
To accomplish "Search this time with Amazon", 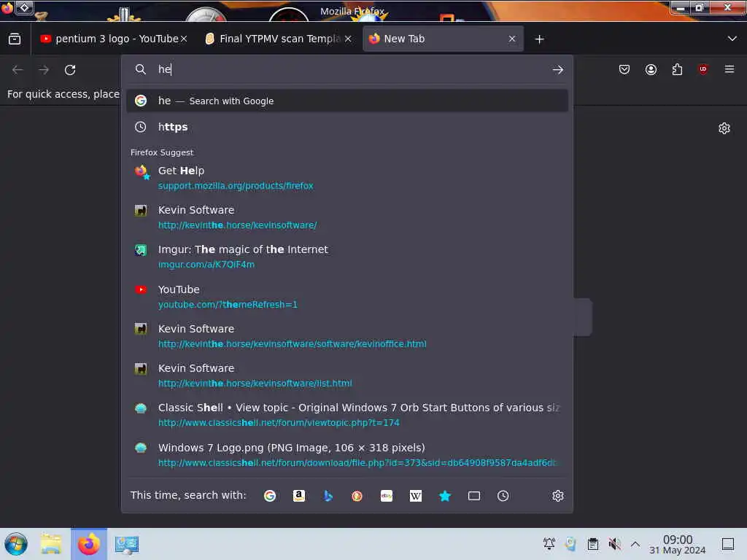I will (298, 496).
